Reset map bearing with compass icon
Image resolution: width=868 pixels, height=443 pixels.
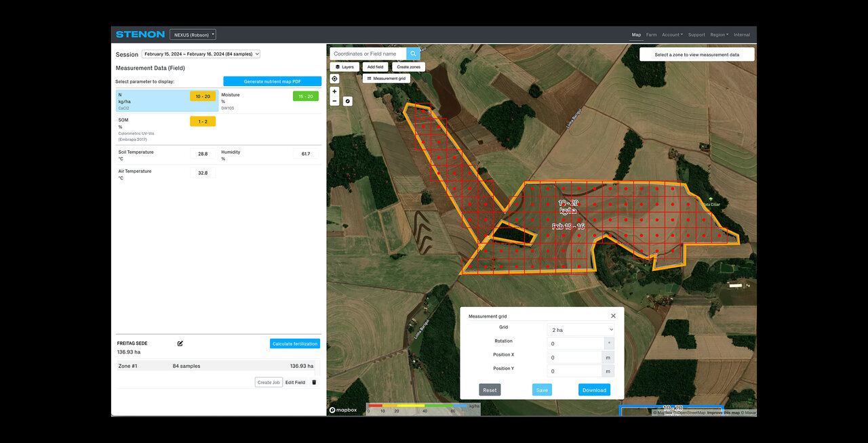[x=348, y=101]
